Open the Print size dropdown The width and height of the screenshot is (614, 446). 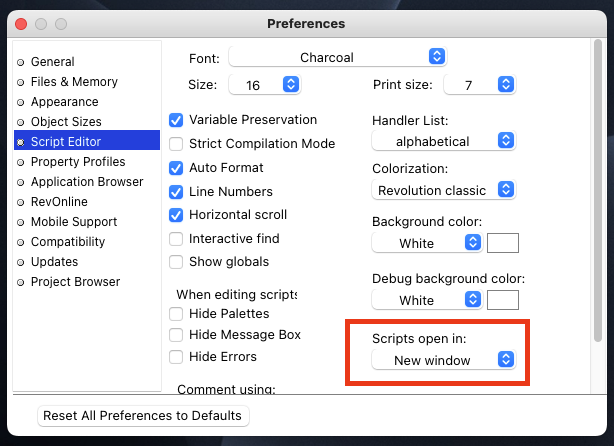pyautogui.click(x=479, y=85)
